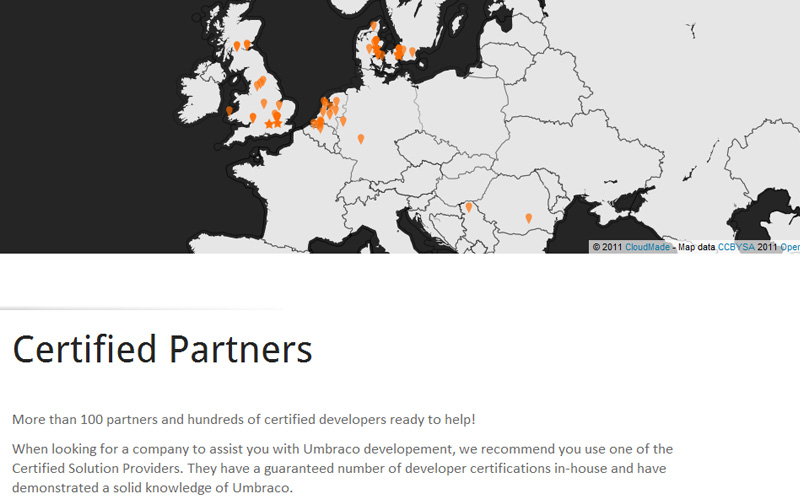Click the partner pin in Romania

click(529, 218)
